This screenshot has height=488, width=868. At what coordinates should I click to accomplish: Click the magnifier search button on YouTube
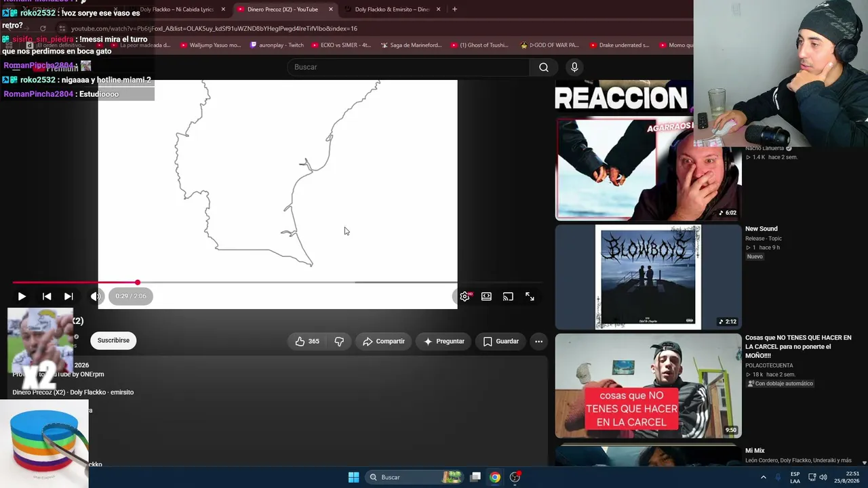click(544, 67)
